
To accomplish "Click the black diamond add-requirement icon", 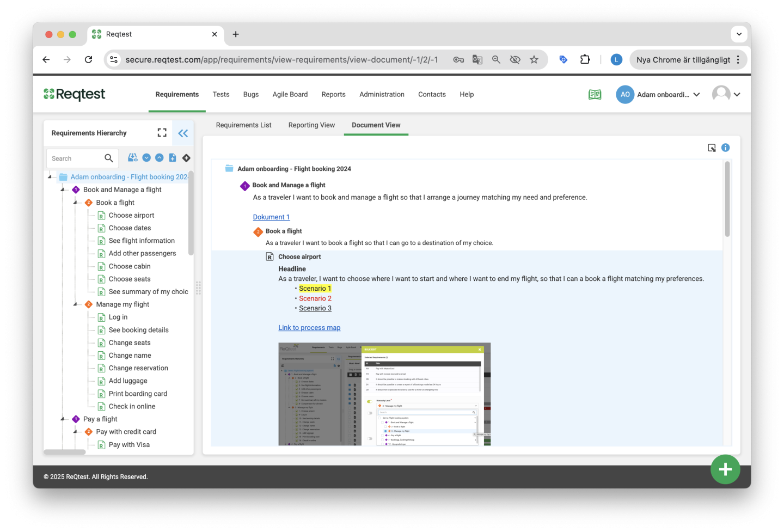I will 186,158.
